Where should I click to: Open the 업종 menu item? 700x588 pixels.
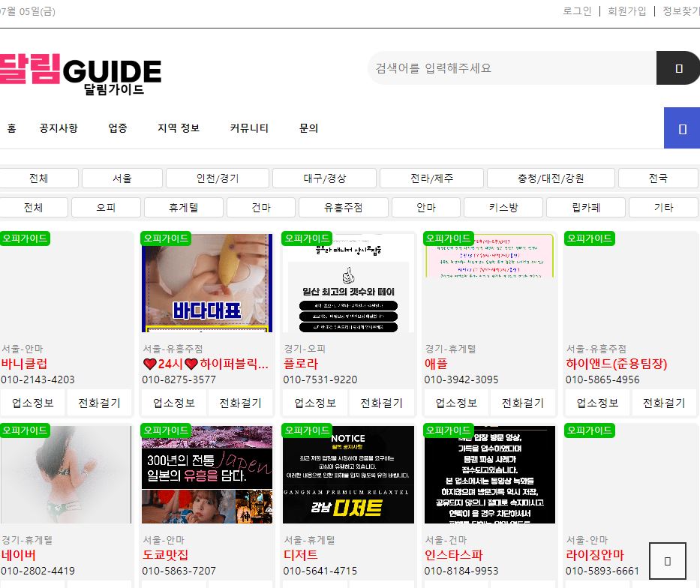[x=118, y=128]
